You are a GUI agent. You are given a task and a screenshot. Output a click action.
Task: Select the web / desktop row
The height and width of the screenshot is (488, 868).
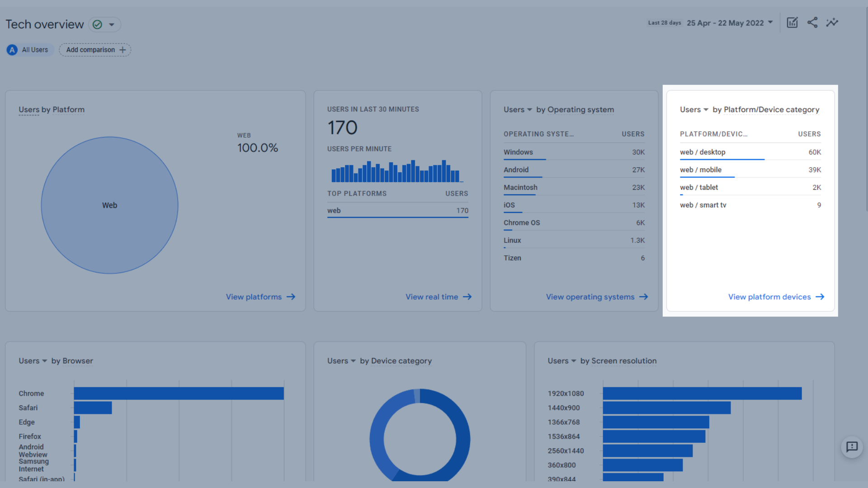[703, 152]
